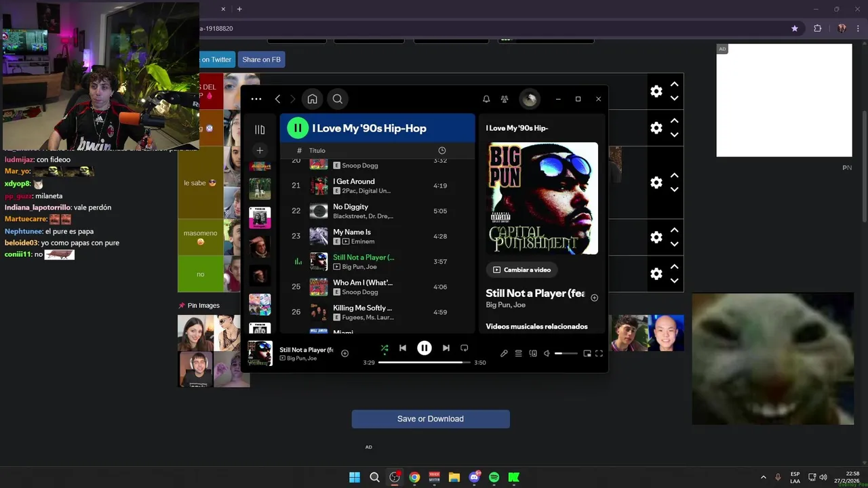Open Discord from the taskbar
868x488 pixels.
point(474,477)
